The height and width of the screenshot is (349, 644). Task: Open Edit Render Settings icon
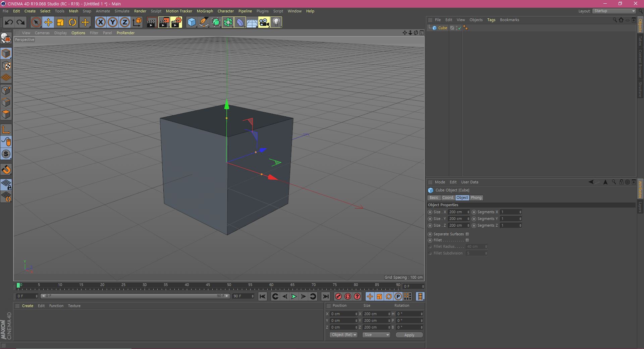pos(176,22)
